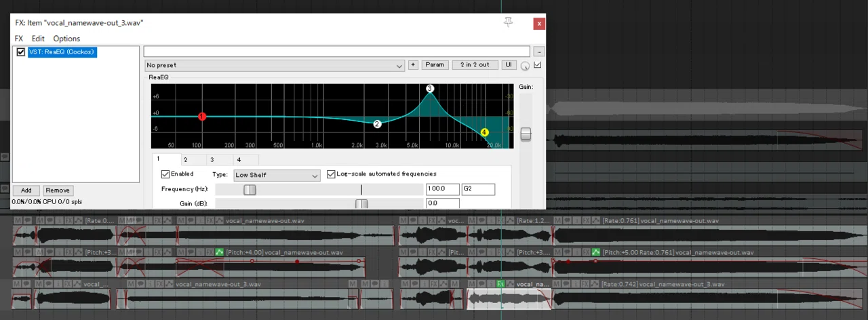Mute the [Rate:1.2 item in top row
The image size is (868, 320).
(x=472, y=221)
